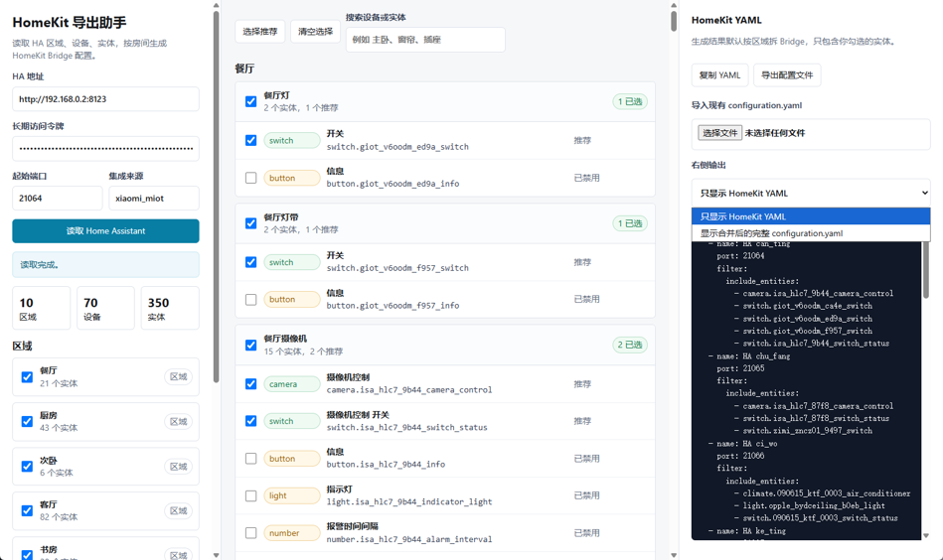
Task: Choose 显示合并后的完整 configuration.yaml option
Action: click(x=811, y=233)
